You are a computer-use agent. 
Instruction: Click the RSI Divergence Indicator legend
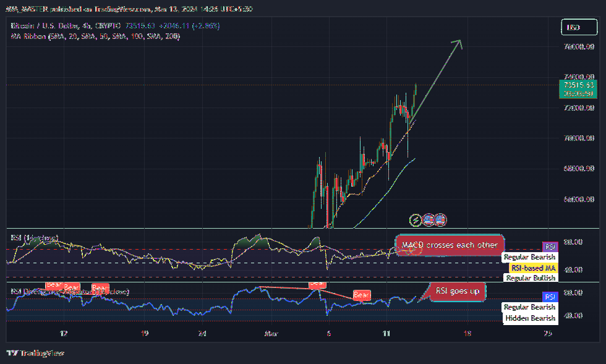69,291
